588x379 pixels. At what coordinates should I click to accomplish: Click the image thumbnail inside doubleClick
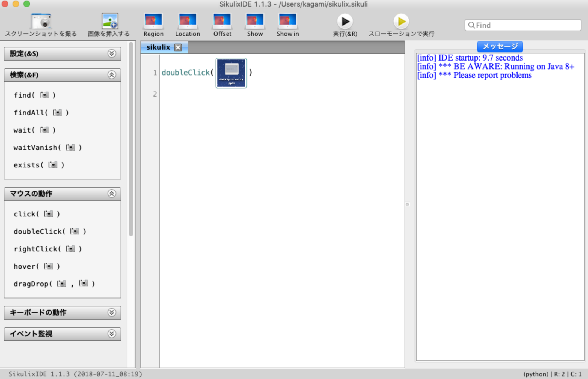tap(231, 73)
